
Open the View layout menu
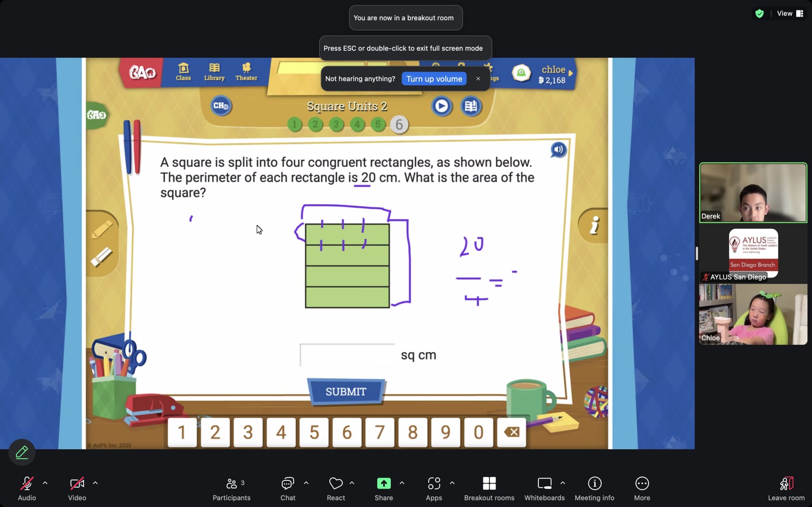pyautogui.click(x=789, y=13)
